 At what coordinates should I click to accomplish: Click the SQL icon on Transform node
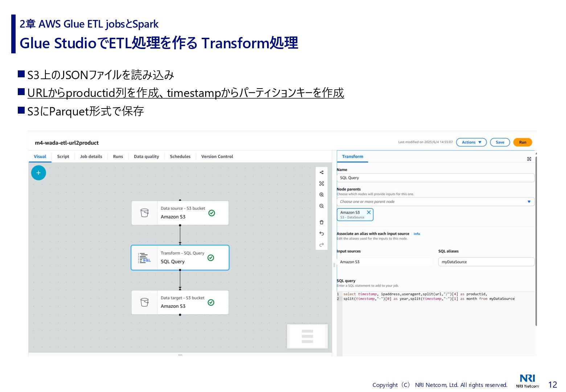(144, 258)
